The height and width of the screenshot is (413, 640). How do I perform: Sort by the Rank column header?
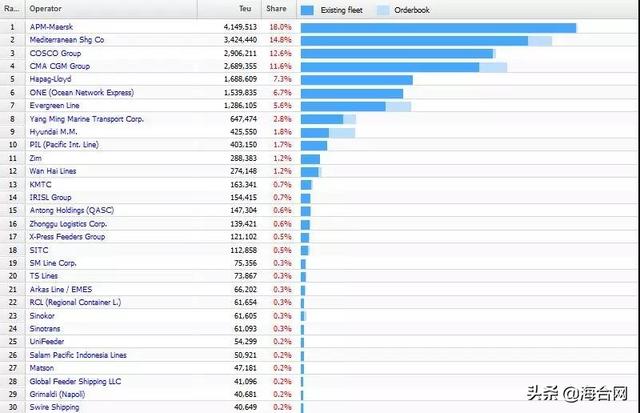coord(12,9)
